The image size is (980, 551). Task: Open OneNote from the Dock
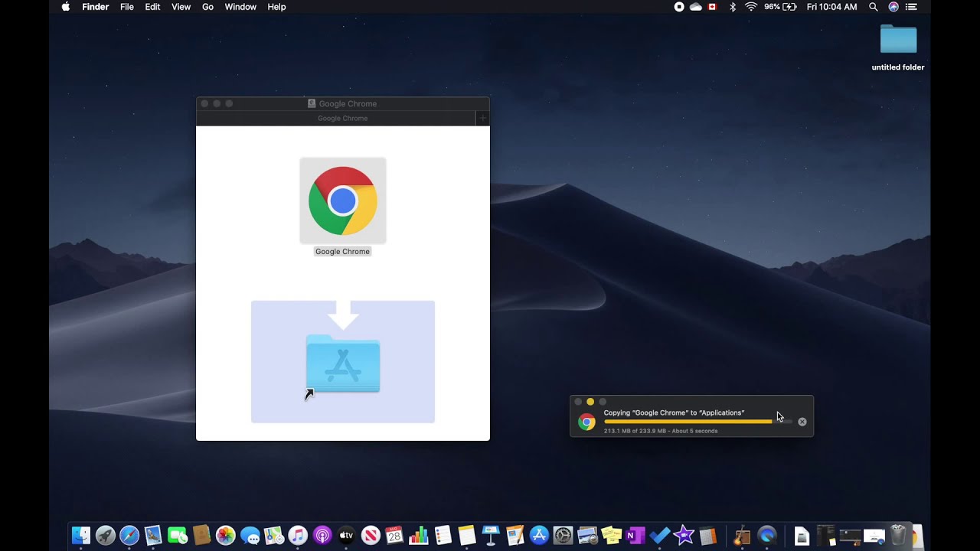click(x=635, y=536)
